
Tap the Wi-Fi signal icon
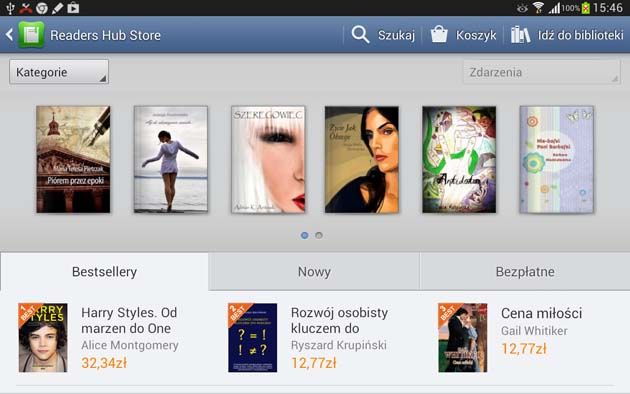pyautogui.click(x=538, y=8)
